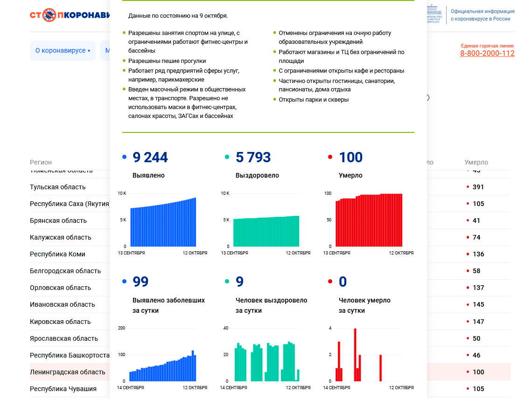Click the Умерло column header

pos(476,162)
